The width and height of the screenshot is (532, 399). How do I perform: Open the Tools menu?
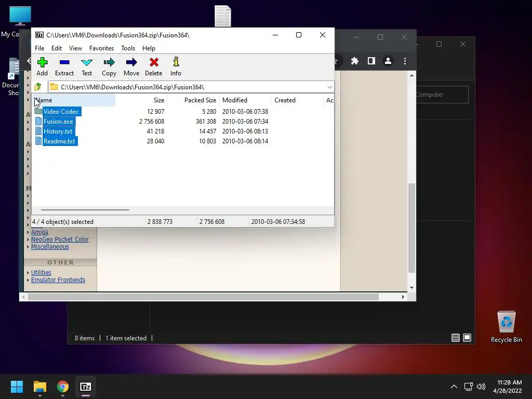128,48
